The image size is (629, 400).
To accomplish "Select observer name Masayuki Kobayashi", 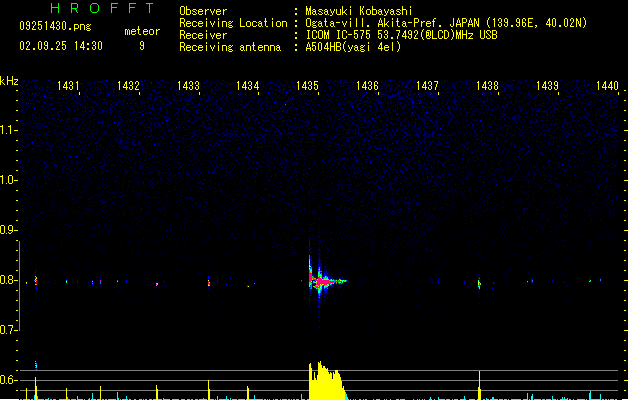I will 359,11.
